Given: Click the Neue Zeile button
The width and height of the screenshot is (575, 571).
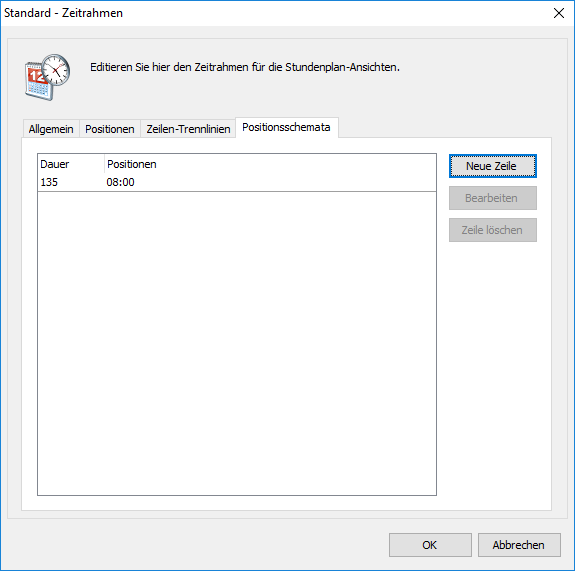Looking at the screenshot, I should pos(492,166).
